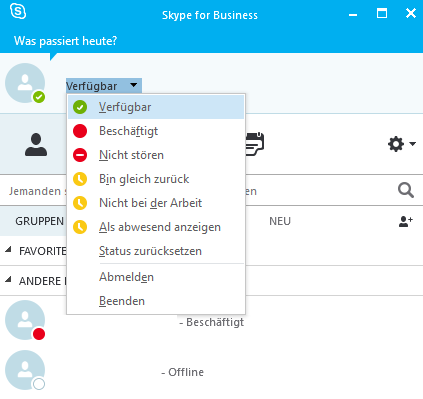Click Abmelden in the menu
The width and height of the screenshot is (423, 399).
tap(156, 277)
